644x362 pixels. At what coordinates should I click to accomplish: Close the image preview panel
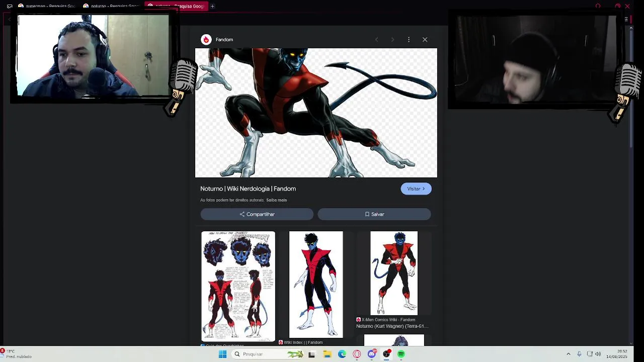(425, 39)
